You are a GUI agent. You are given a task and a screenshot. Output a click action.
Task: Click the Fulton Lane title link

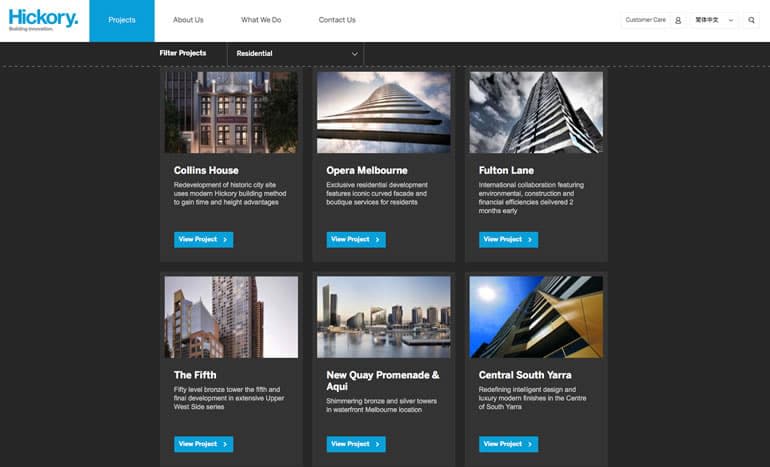[x=506, y=170]
